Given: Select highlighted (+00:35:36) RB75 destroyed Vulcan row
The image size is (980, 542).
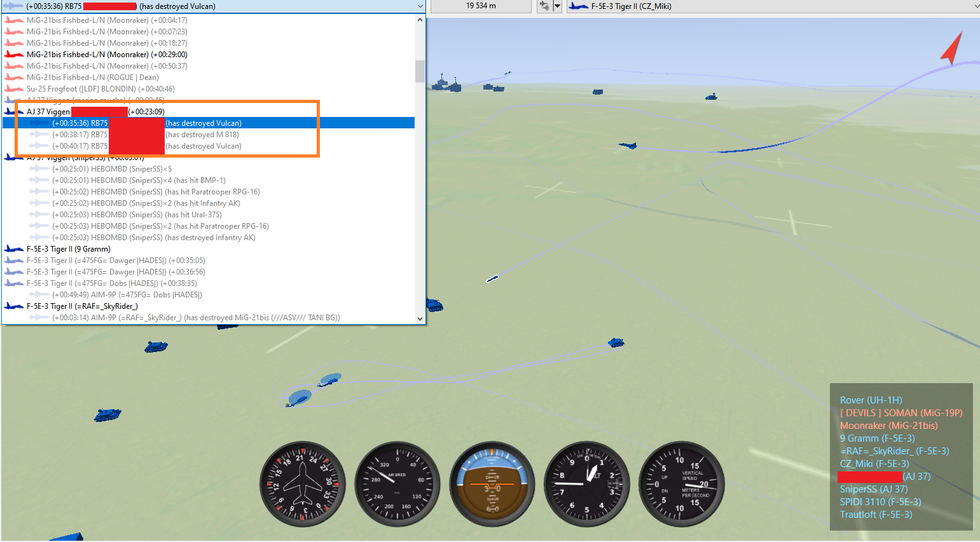Looking at the screenshot, I should (x=209, y=123).
